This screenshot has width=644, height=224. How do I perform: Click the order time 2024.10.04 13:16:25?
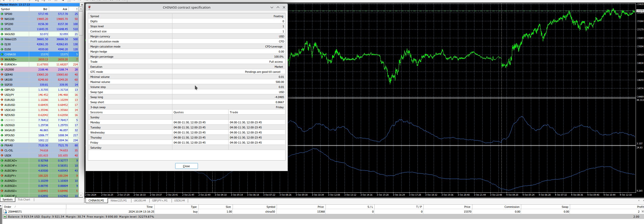[141, 212]
